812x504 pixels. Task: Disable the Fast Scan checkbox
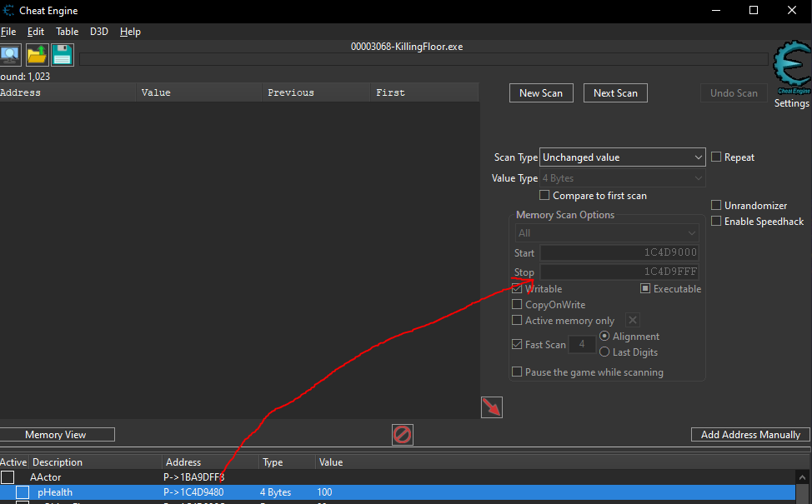pos(517,344)
